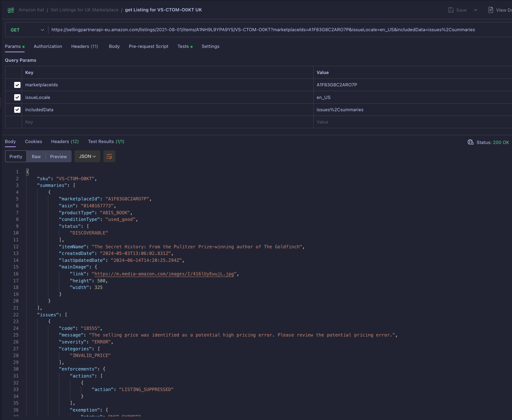512x420 pixels.
Task: Toggle the word wrap lines icon
Action: [109, 156]
